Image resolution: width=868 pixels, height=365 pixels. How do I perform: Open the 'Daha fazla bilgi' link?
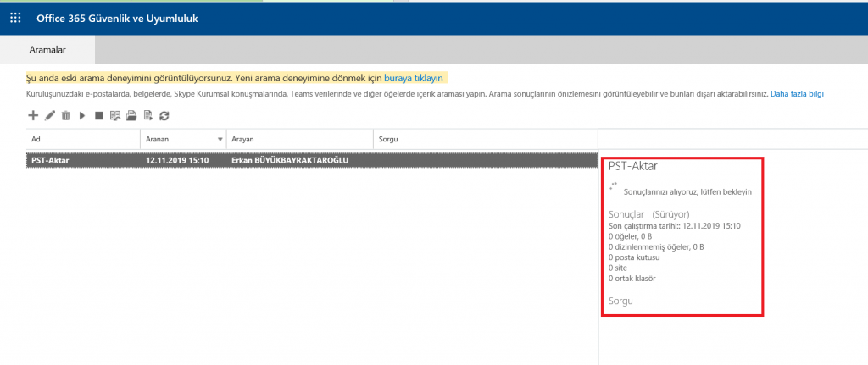pyautogui.click(x=796, y=94)
